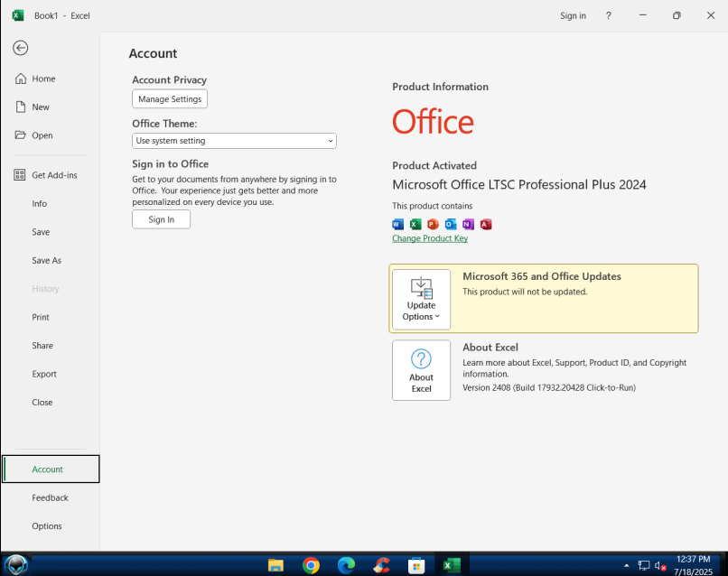Expand the Update Options menu
728x576 pixels.
click(421, 300)
